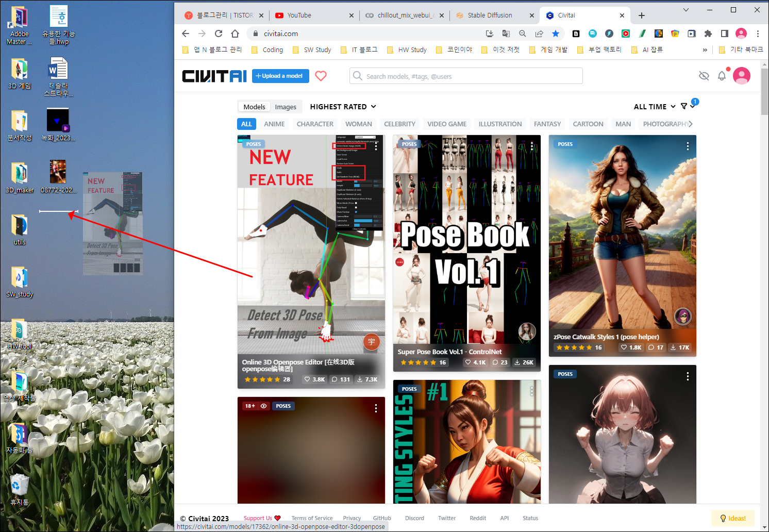The height and width of the screenshot is (532, 769).
Task: Select the Models view tab
Action: tap(254, 107)
